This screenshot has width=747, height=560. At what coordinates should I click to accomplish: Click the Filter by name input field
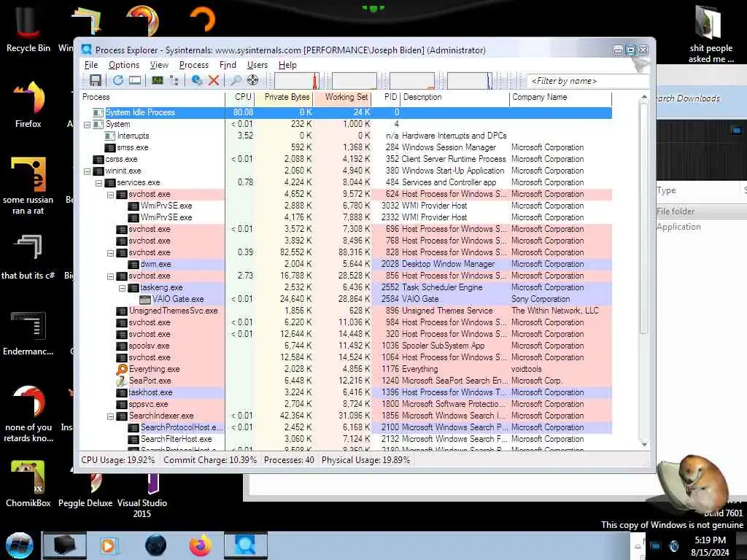tap(587, 81)
